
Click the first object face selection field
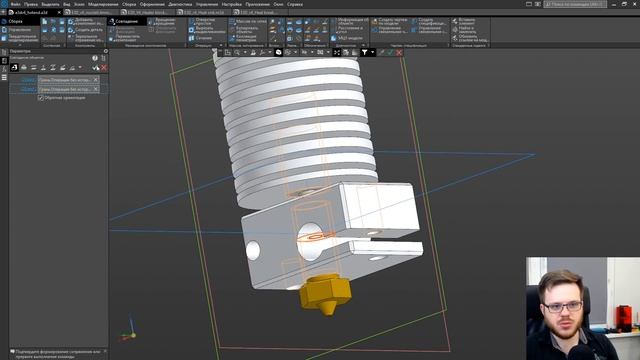click(x=69, y=80)
